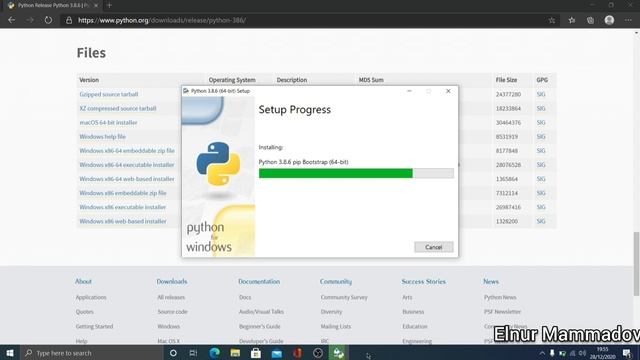Image resolution: width=640 pixels, height=360 pixels.
Task: Add this page to favorites star icon
Action: (551, 20)
